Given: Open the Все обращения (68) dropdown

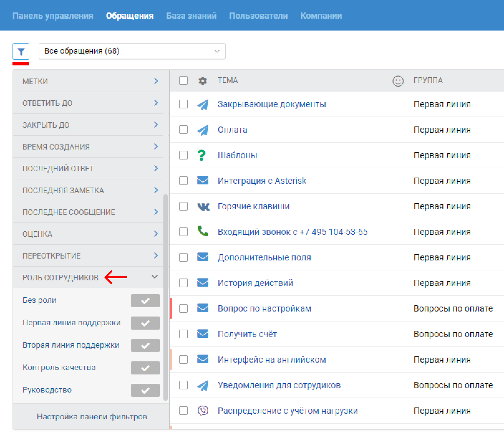Looking at the screenshot, I should [132, 51].
